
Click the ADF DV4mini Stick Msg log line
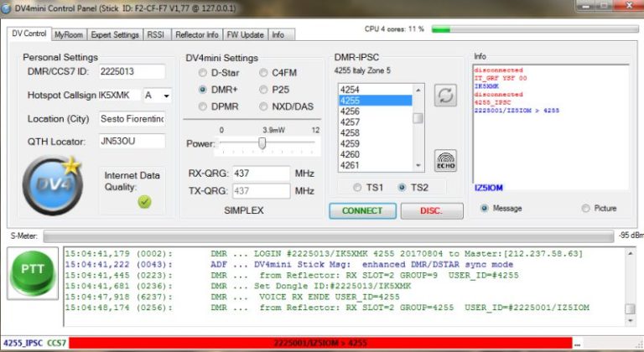(289, 265)
